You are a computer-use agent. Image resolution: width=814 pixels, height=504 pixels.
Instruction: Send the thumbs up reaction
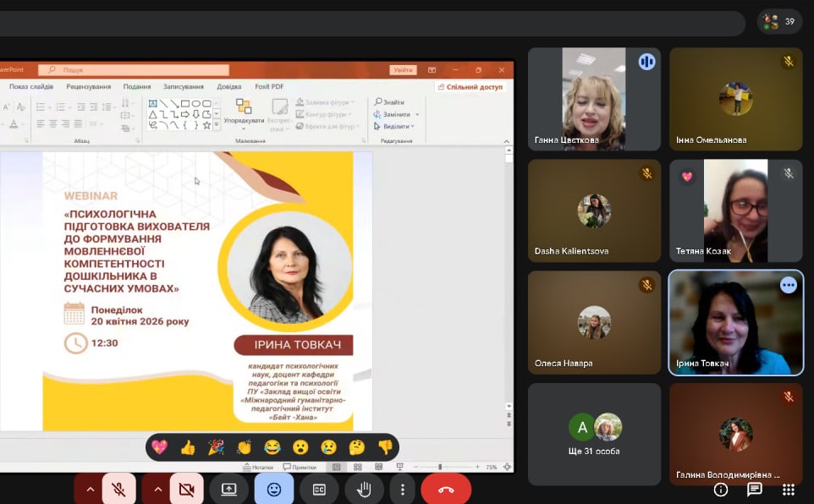pyautogui.click(x=188, y=447)
